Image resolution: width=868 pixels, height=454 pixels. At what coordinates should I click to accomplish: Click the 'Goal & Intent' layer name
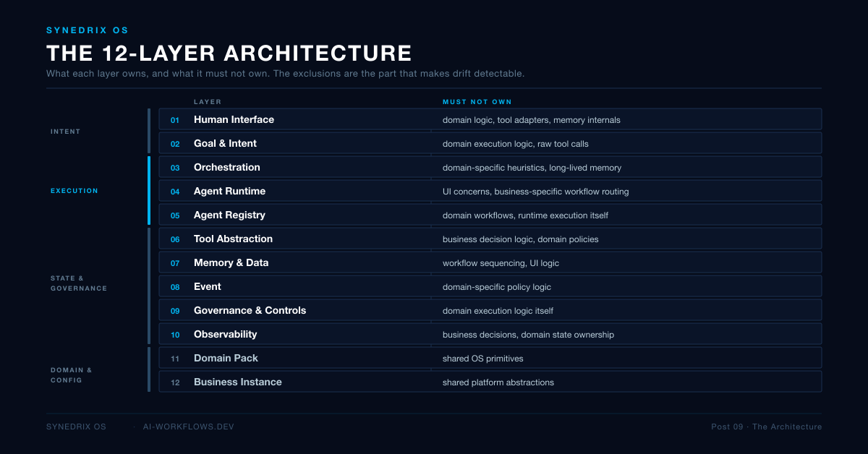point(225,143)
